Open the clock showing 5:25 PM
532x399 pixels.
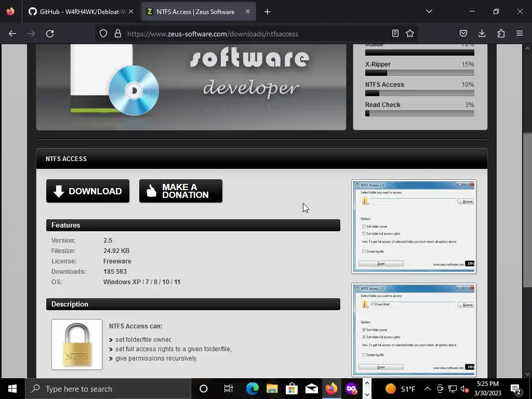pyautogui.click(x=487, y=389)
